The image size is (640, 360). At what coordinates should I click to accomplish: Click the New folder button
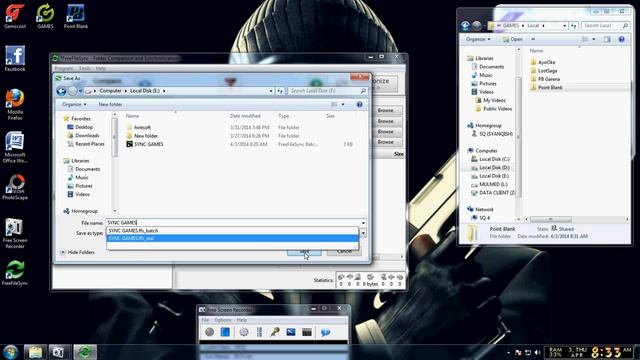(x=110, y=104)
